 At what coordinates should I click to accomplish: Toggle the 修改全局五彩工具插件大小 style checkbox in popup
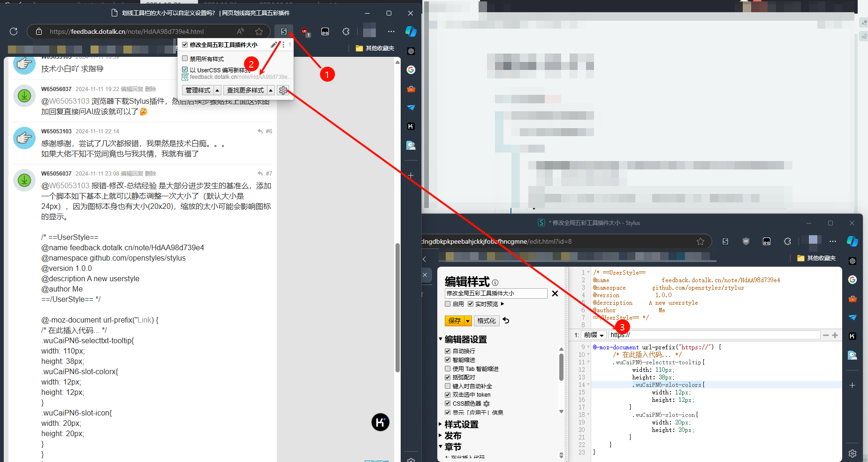pyautogui.click(x=185, y=45)
